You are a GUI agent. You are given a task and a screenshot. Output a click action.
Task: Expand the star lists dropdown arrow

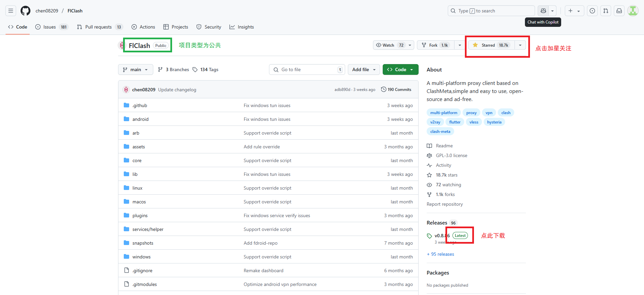click(x=520, y=45)
